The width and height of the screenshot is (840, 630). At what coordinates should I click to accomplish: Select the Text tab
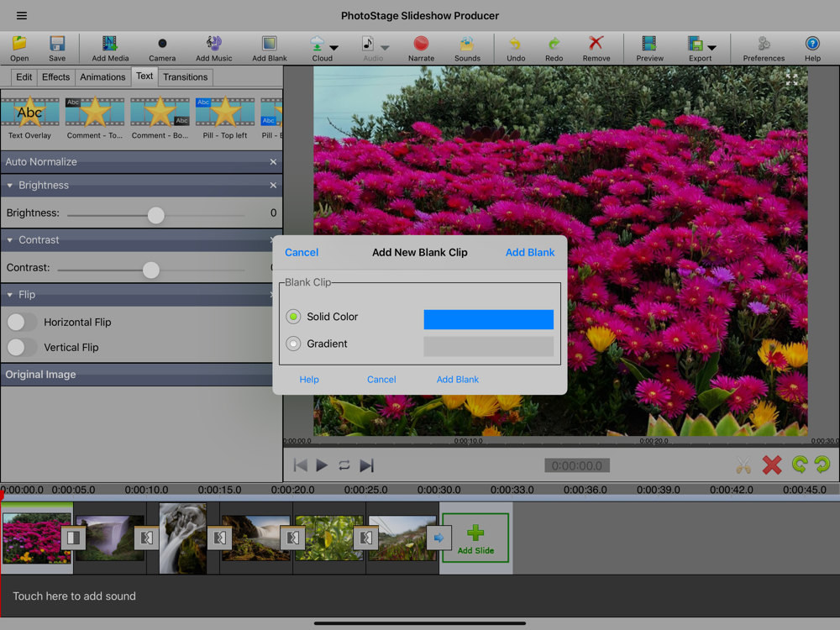pyautogui.click(x=144, y=76)
